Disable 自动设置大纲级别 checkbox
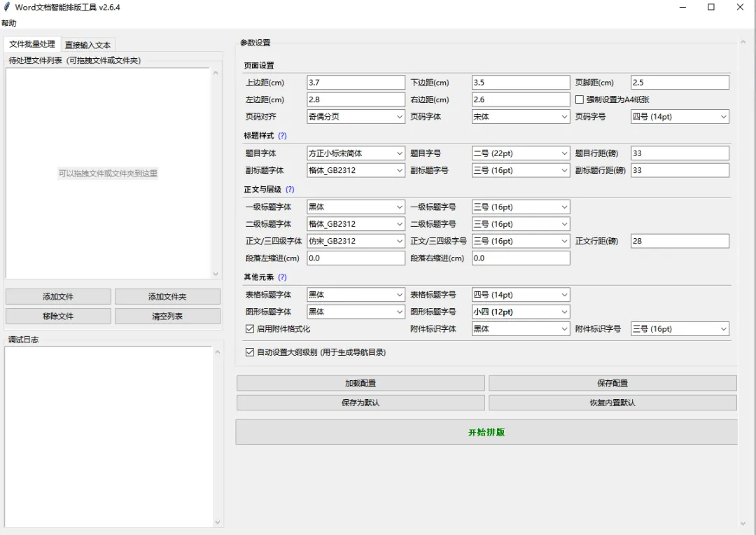This screenshot has height=535, width=756. (x=249, y=352)
